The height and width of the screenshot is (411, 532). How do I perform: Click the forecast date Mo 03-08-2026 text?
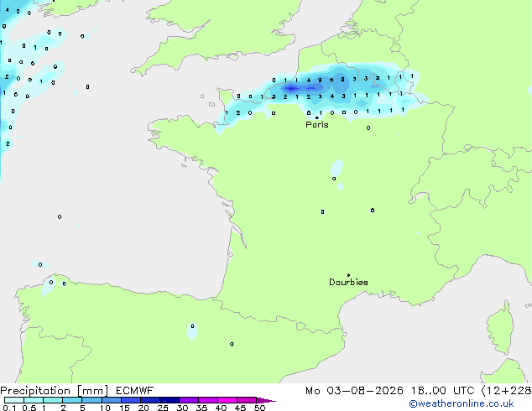pos(354,391)
